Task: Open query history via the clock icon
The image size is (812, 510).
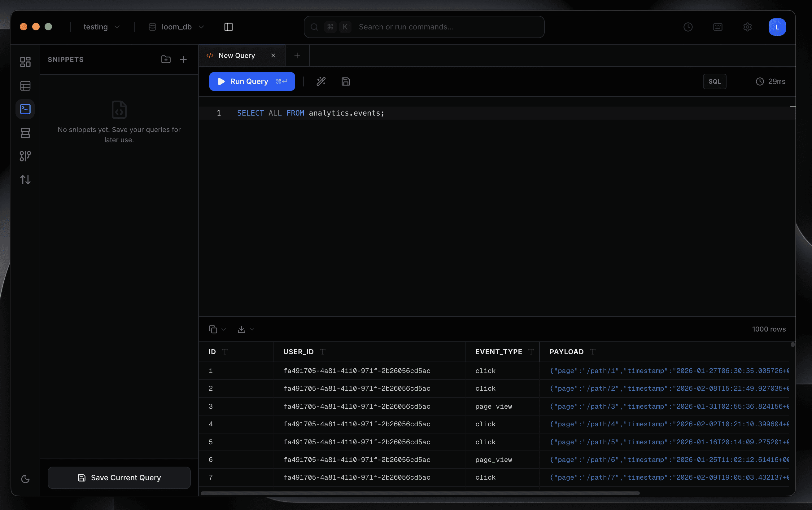Action: click(688, 27)
